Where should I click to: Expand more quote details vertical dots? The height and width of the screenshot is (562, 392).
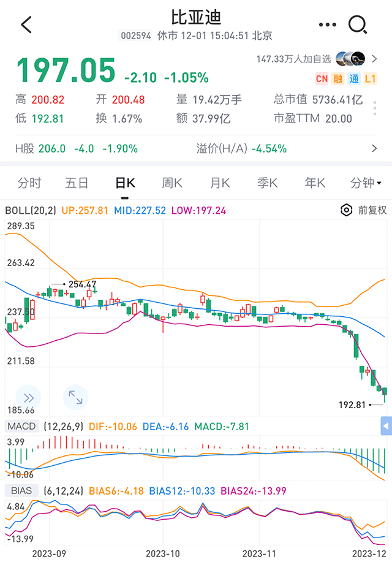(x=375, y=108)
